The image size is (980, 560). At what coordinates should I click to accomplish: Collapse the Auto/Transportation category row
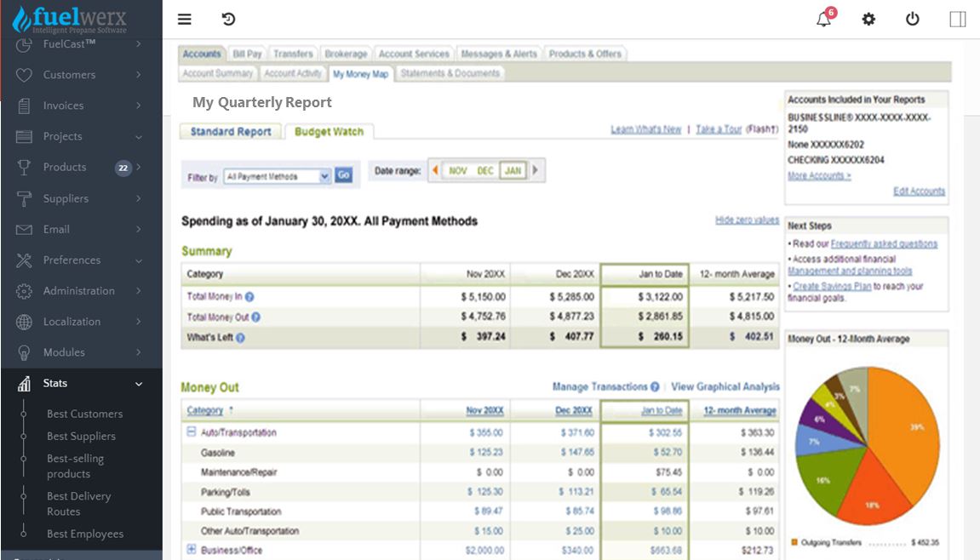coord(192,432)
